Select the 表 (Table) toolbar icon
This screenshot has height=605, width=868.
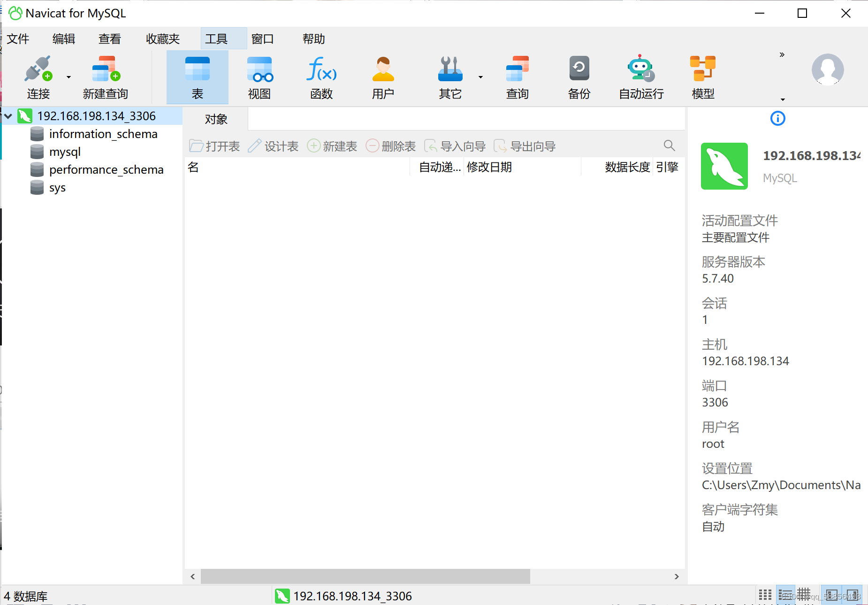pyautogui.click(x=198, y=77)
